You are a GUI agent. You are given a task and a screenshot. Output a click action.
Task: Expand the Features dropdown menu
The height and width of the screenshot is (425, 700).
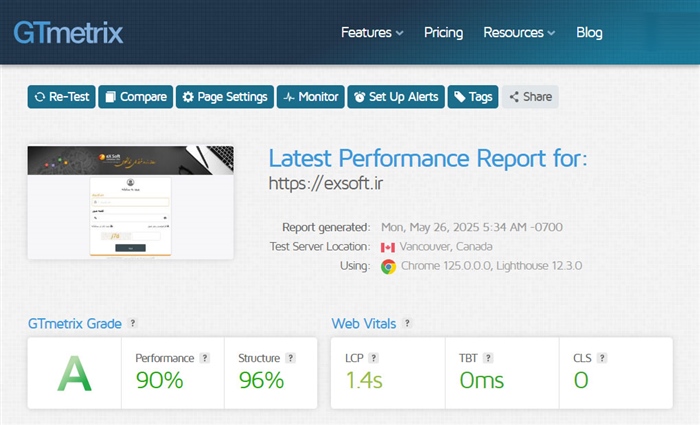point(371,32)
